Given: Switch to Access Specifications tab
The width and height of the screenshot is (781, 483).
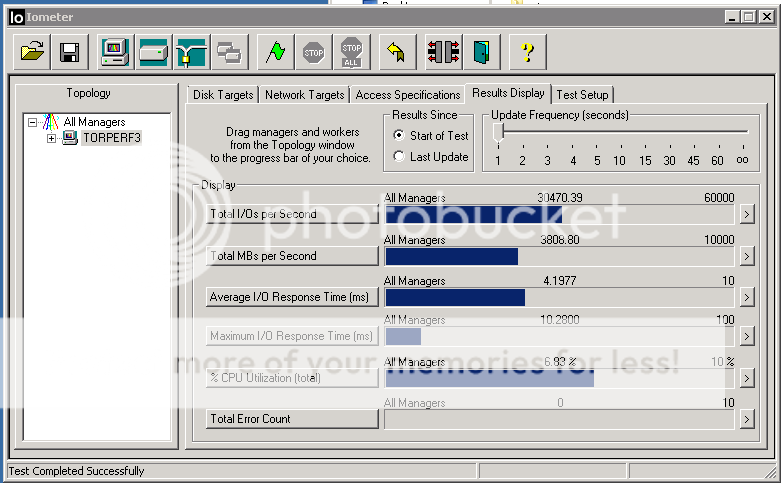Looking at the screenshot, I should (x=407, y=95).
